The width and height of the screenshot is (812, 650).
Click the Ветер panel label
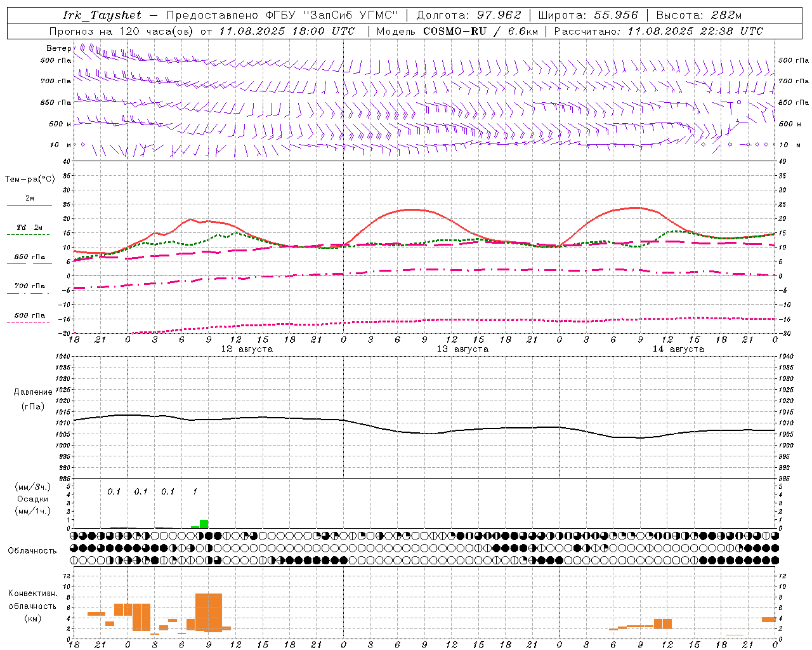[x=58, y=48]
